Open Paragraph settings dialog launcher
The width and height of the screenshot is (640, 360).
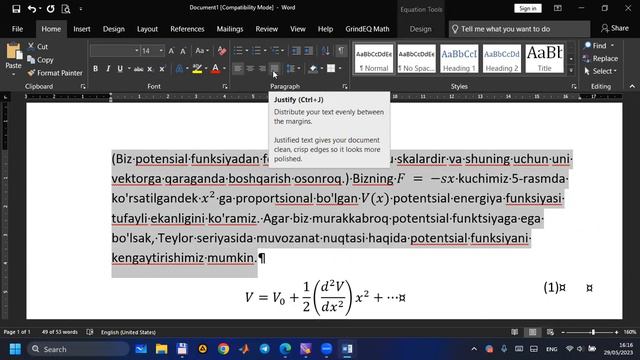(345, 87)
